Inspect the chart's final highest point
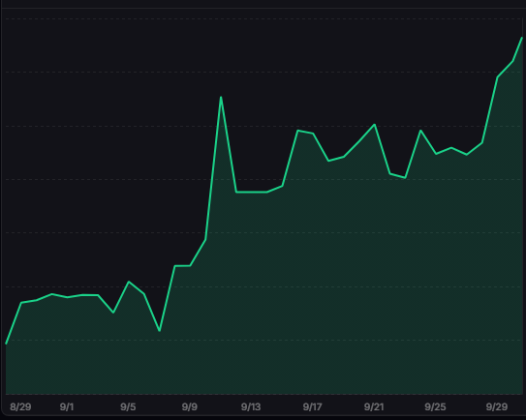The height and width of the screenshot is (420, 526). click(x=521, y=38)
